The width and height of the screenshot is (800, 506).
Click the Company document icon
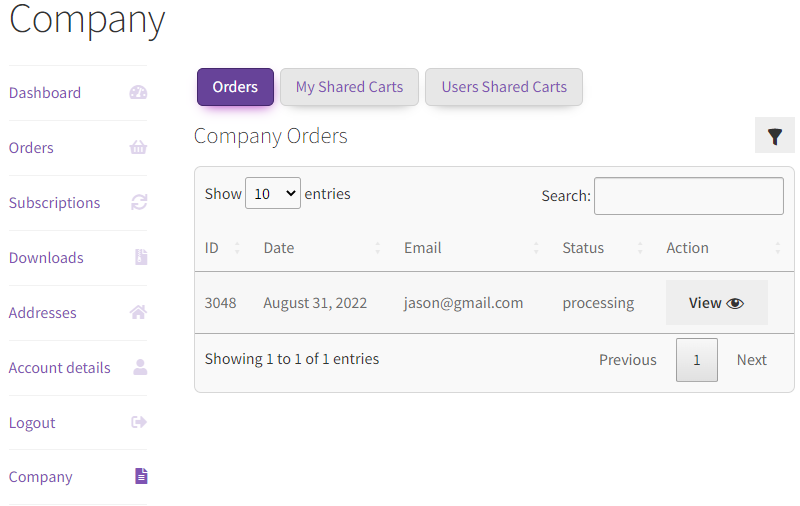tap(141, 476)
